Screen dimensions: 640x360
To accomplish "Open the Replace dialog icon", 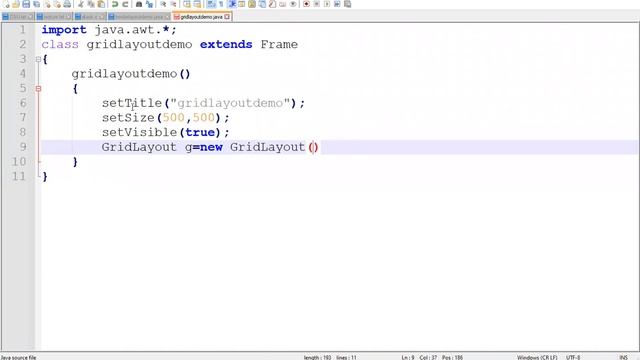I will 149,4.
